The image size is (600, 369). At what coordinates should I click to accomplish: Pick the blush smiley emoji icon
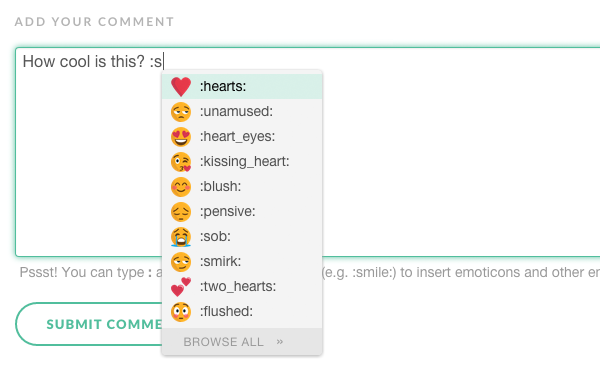point(181,187)
